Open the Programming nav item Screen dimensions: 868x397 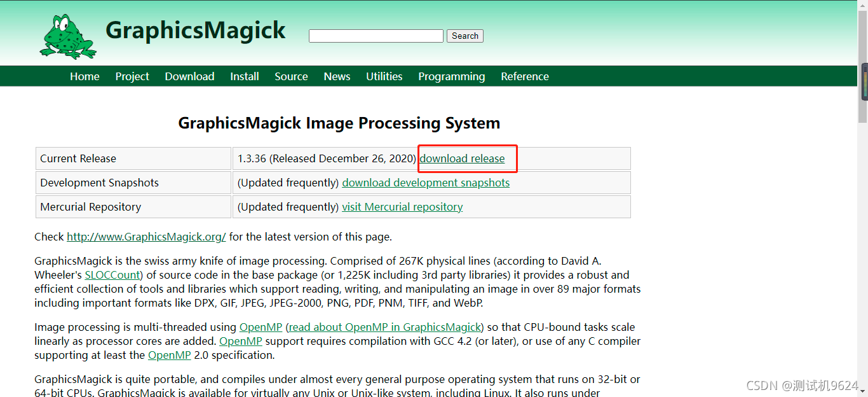451,76
